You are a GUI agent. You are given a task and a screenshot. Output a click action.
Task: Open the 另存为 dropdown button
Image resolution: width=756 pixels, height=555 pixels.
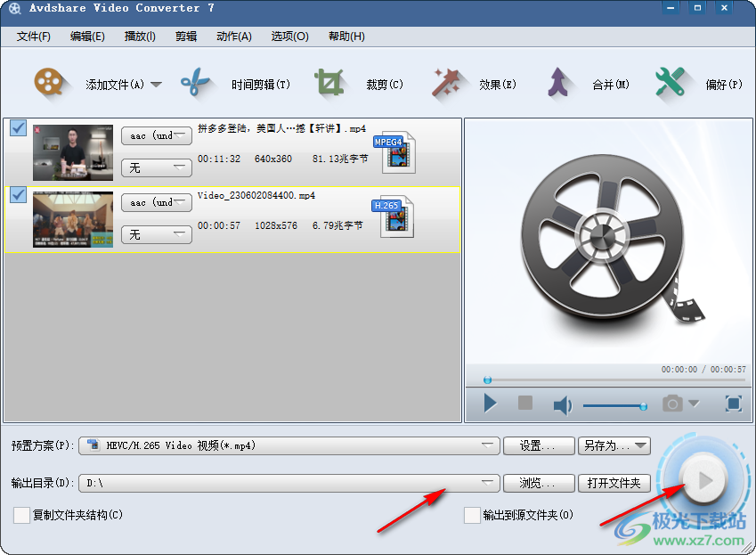click(x=614, y=445)
